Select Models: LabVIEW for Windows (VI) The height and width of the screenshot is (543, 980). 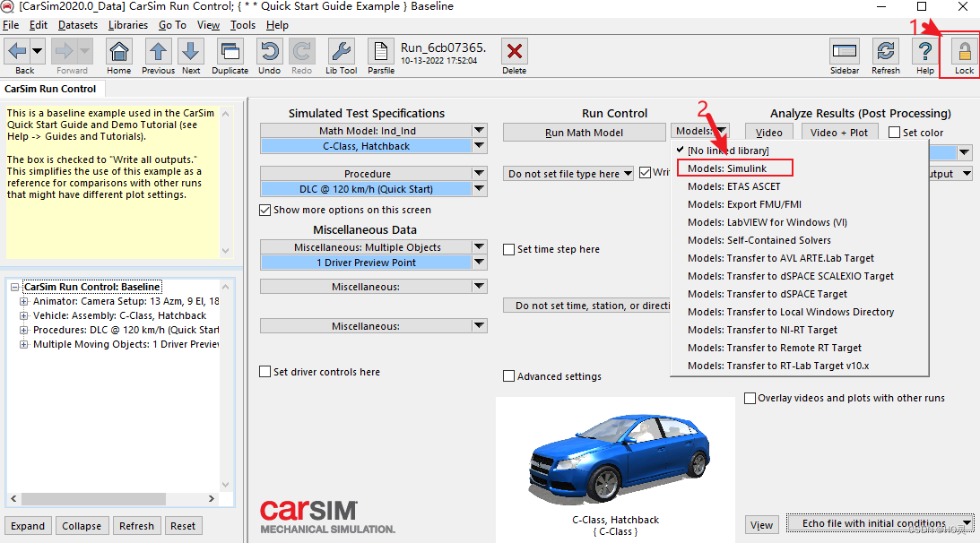[x=768, y=222]
